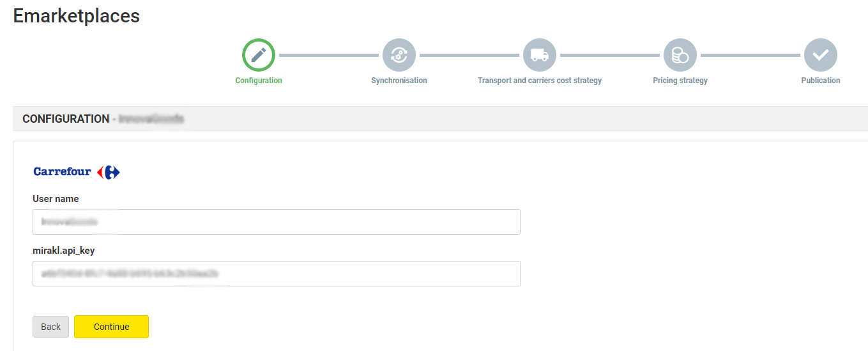The width and height of the screenshot is (868, 351).
Task: Select the Configuration step label
Action: click(259, 81)
